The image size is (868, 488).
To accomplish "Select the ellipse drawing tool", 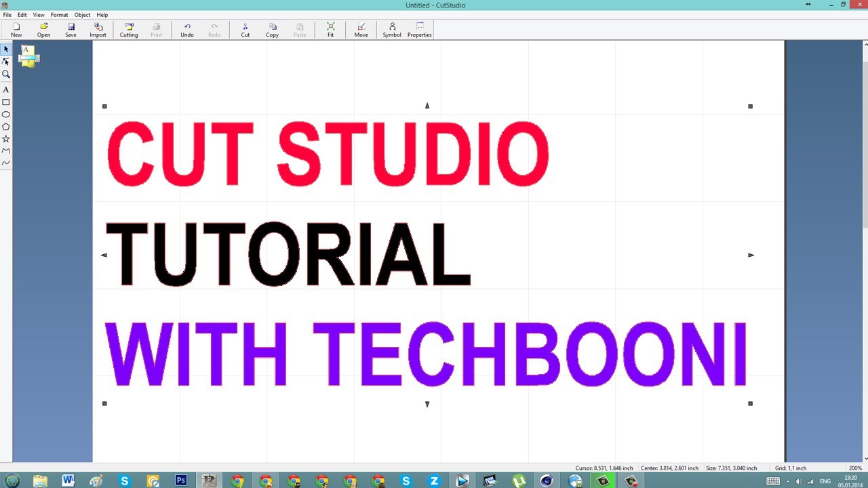I will pos(6,114).
